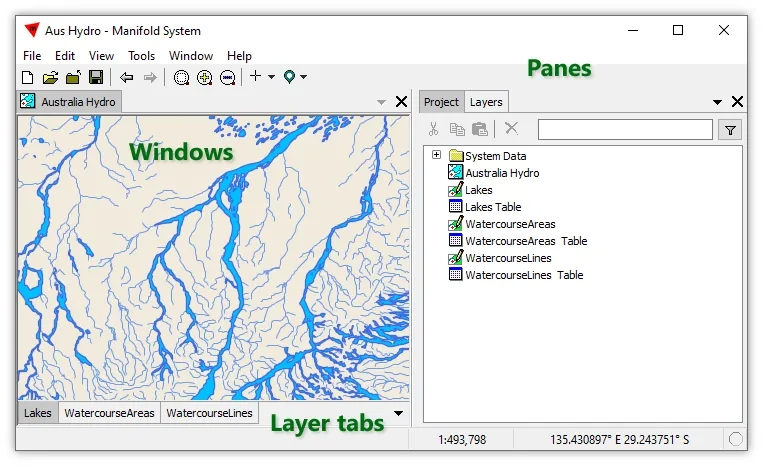This screenshot has width=763, height=466.
Task: Click the Open recent folder toolbar icon
Action: (73, 77)
